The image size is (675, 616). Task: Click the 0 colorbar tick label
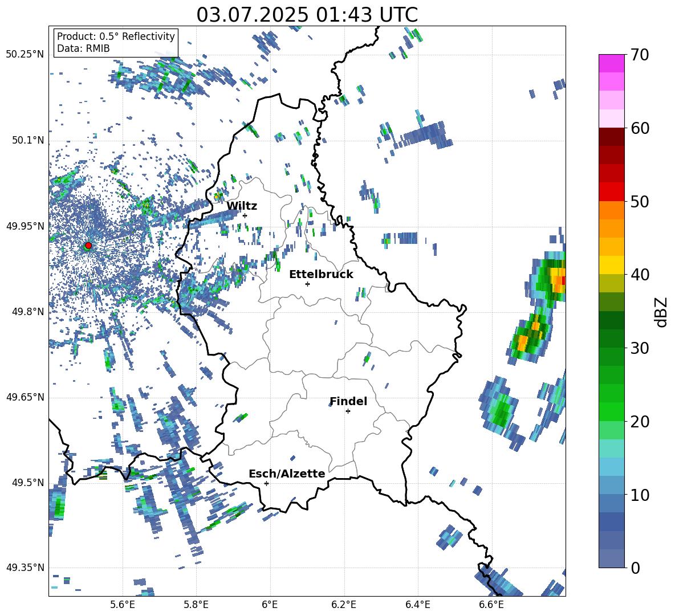pos(635,568)
